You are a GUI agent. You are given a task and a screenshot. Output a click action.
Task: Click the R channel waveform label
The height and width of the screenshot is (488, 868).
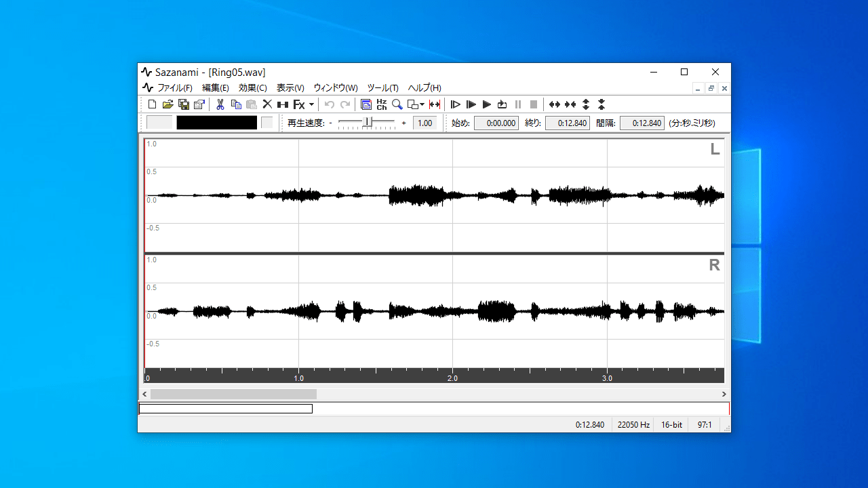point(714,266)
